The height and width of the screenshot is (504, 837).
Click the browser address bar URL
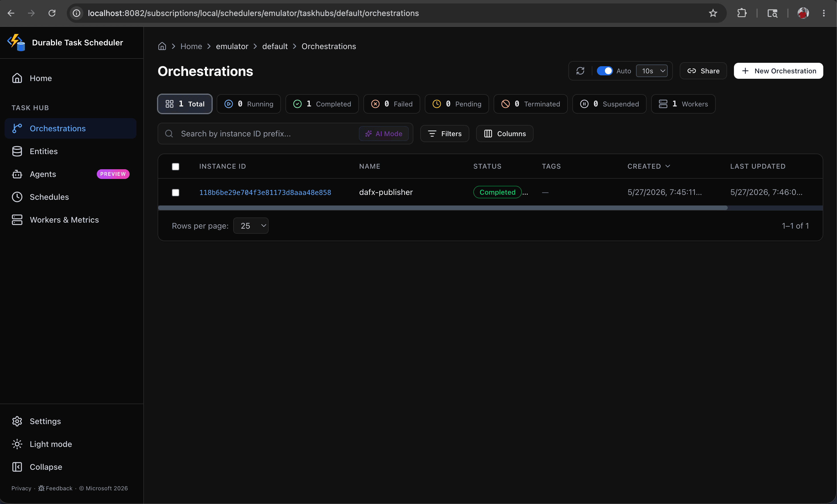(253, 13)
